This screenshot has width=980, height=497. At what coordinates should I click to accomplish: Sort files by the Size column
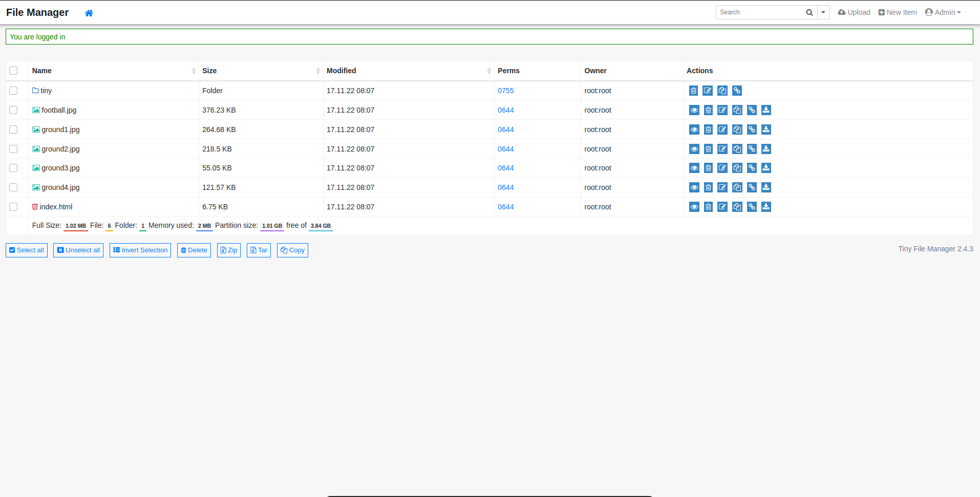click(x=209, y=71)
